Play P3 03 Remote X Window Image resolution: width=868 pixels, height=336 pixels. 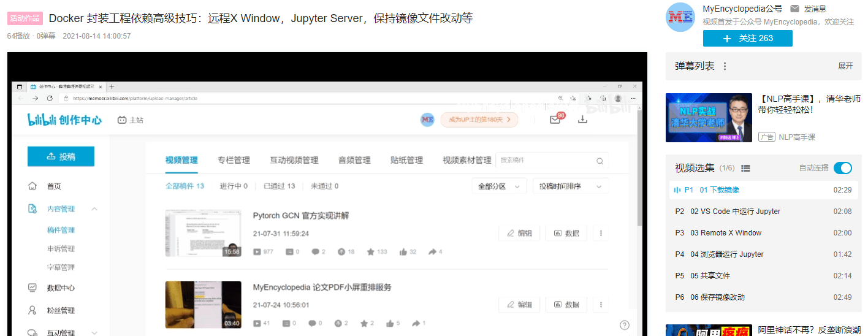[763, 233]
